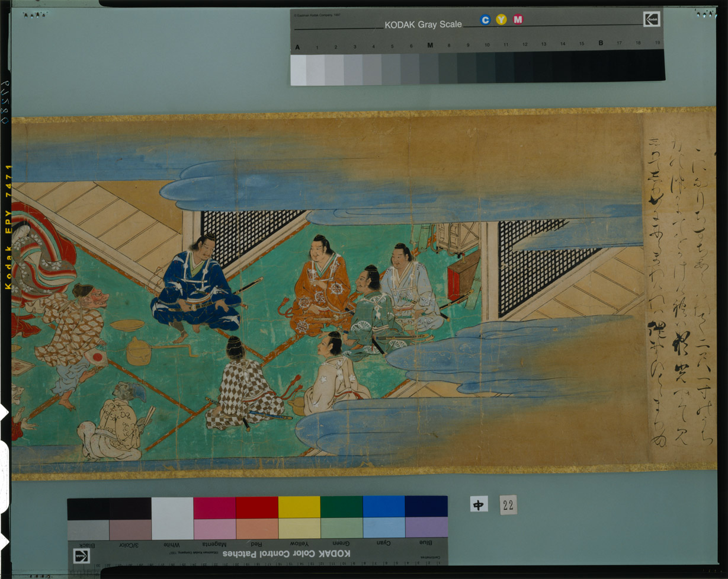
Task: Click the upside-down "Yellow" patch label
Action: pos(299,543)
